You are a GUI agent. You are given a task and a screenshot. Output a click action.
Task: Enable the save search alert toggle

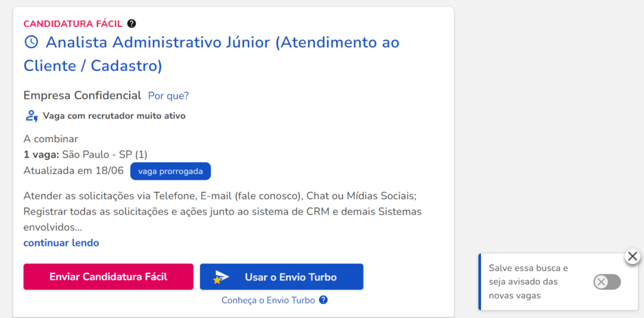(x=607, y=282)
